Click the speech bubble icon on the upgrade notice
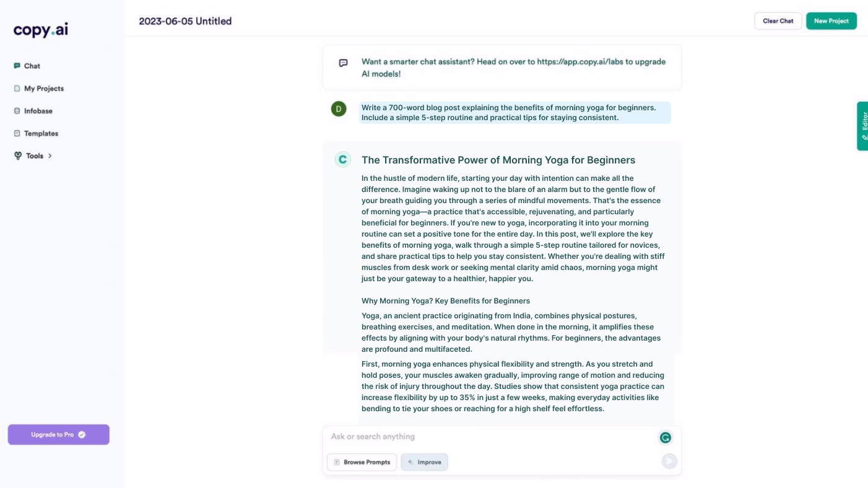The image size is (868, 488). coord(343,63)
